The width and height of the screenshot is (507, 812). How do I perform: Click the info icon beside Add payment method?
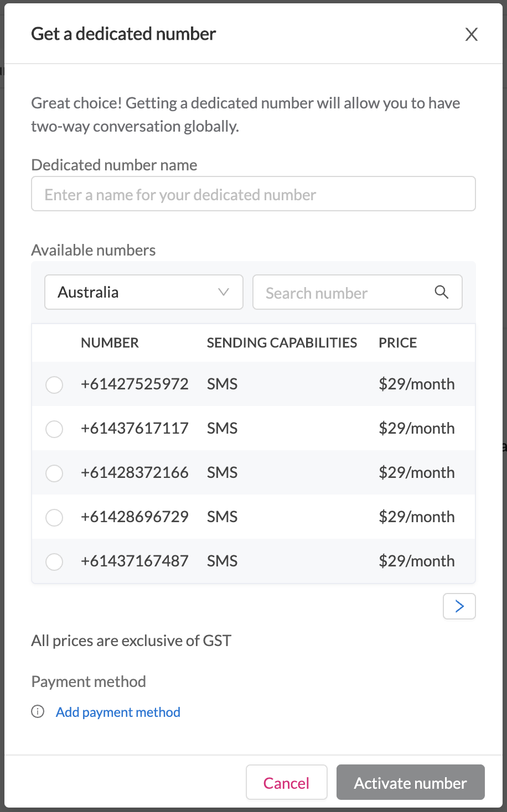[x=37, y=712]
